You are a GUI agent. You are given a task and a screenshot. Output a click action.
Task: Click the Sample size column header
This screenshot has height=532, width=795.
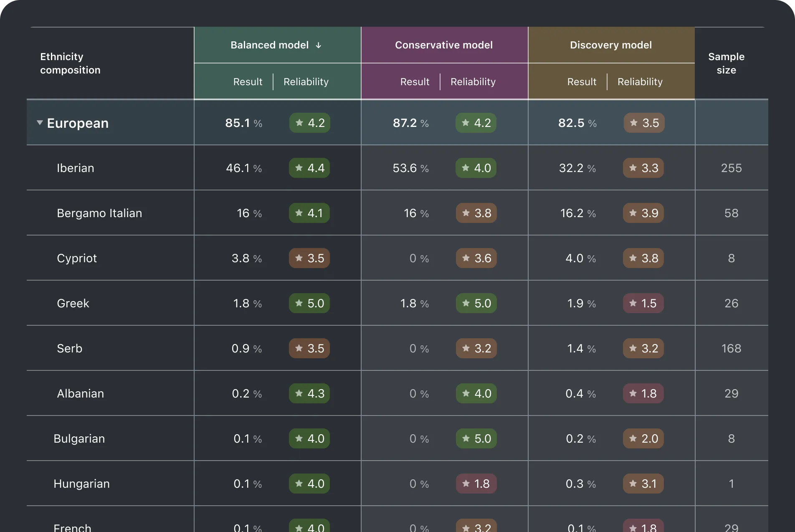click(727, 63)
